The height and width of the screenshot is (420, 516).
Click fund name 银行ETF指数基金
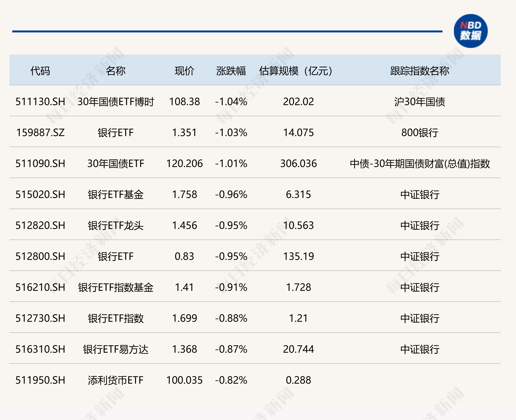pos(115,287)
